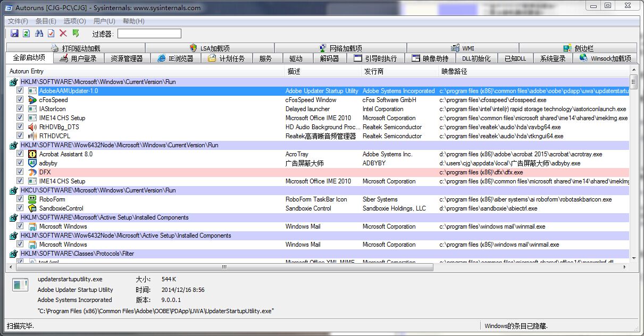Open the 选项(O) menu
644x336 pixels.
[74, 21]
